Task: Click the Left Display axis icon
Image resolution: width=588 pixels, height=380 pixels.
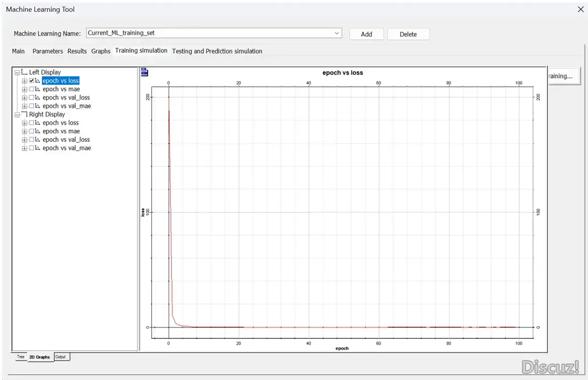Action: 24,71
